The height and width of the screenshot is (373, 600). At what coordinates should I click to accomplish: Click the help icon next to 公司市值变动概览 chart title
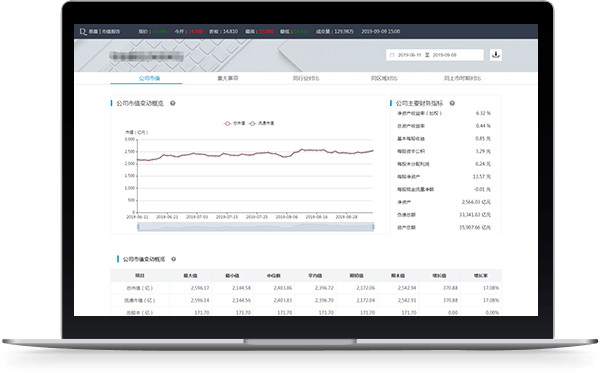(173, 103)
